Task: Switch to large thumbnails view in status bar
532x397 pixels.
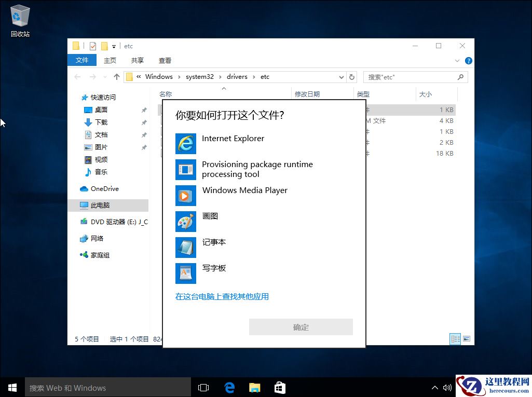Action: point(467,339)
